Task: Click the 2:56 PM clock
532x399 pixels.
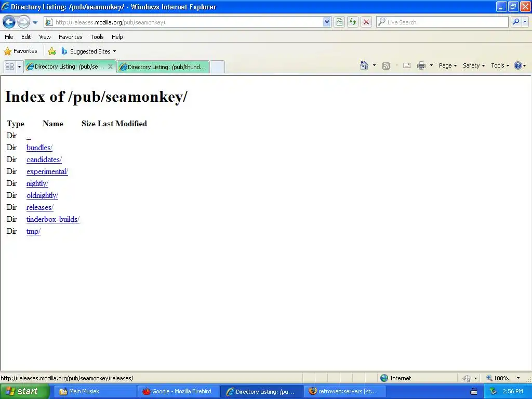Action: [513, 392]
